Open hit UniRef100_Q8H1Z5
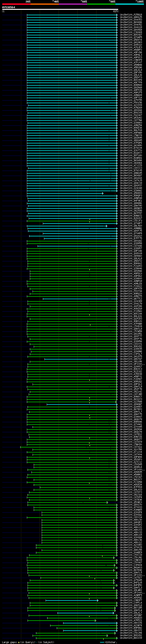 click(131, 17)
